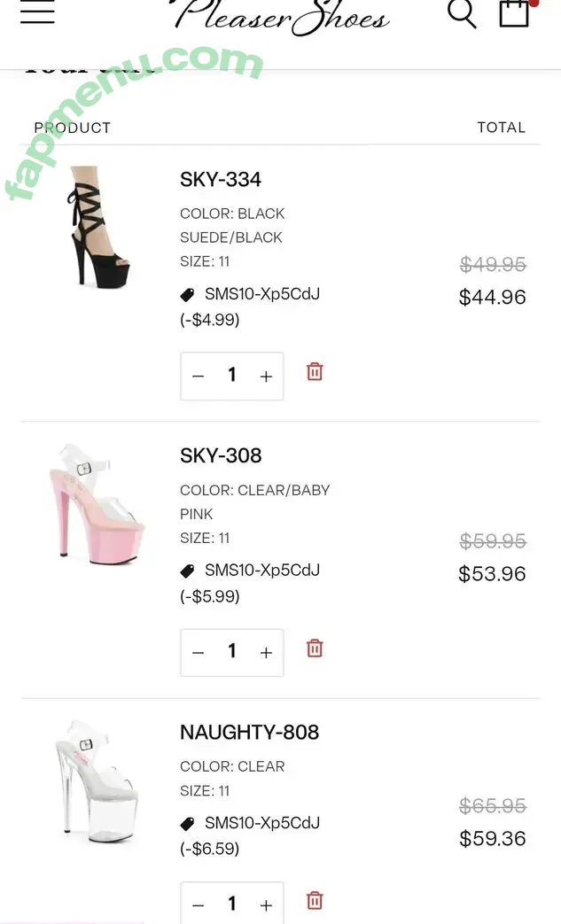The image size is (561, 924).
Task: Click the search magnifier icon
Action: click(461, 13)
